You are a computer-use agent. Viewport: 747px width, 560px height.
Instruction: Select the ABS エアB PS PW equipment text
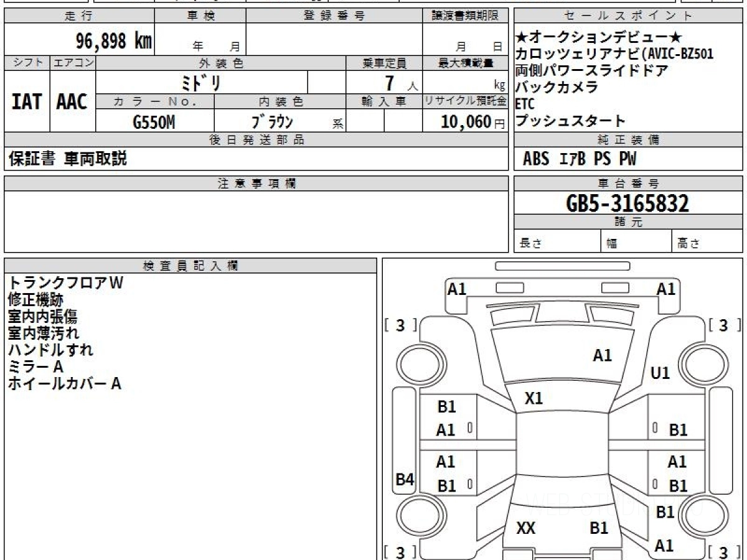coord(580,159)
